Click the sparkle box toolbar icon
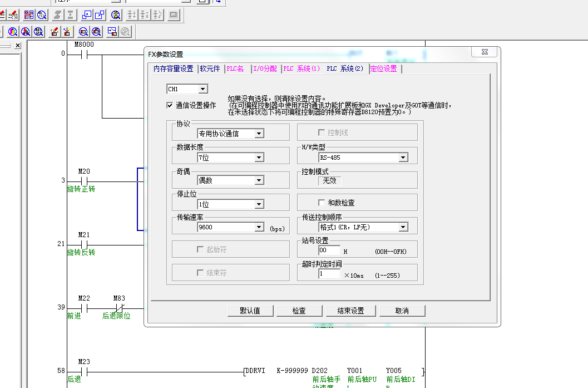This screenshot has height=388, width=588. pyautogui.click(x=67, y=32)
